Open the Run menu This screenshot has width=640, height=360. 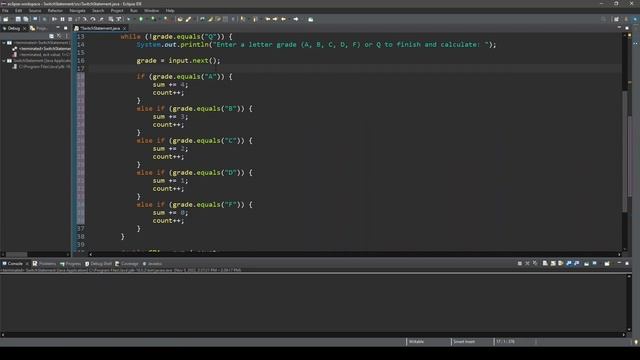click(134, 11)
